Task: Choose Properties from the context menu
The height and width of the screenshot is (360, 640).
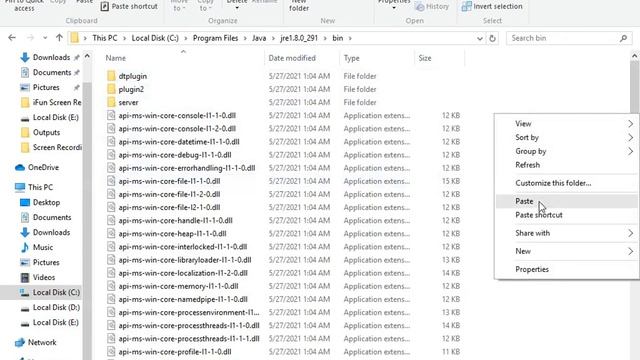Action: [567, 269]
